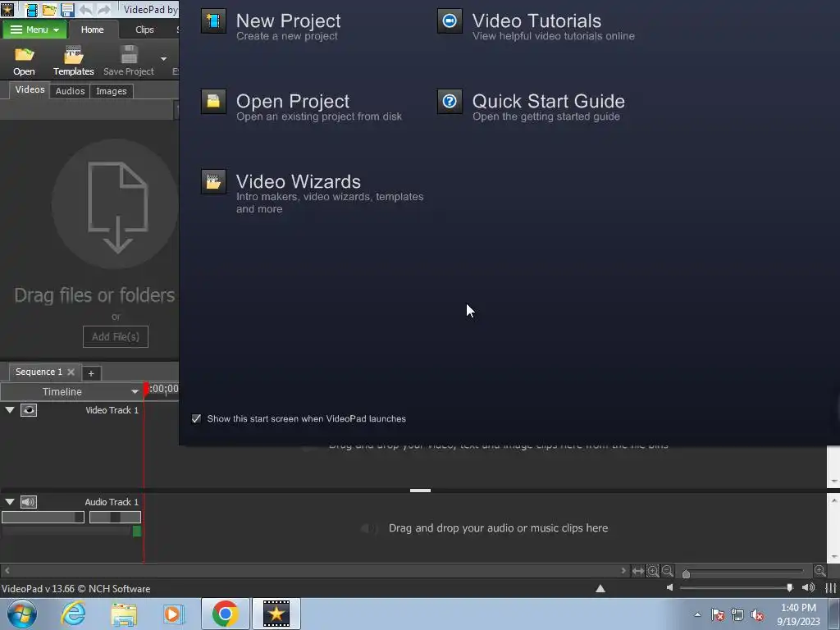Uncheck show start screen at launch checkbox
The width and height of the screenshot is (840, 630).
[x=197, y=419]
